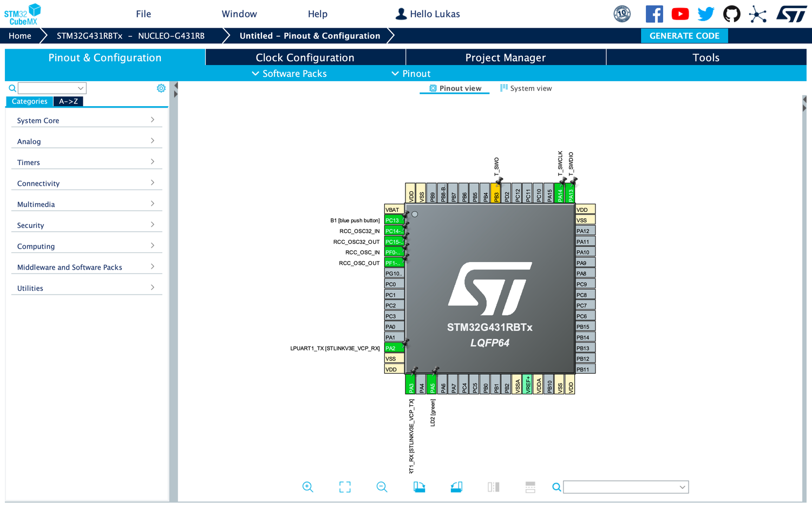Click the search magnifier in the left panel
This screenshot has height=508, width=812.
(x=12, y=88)
